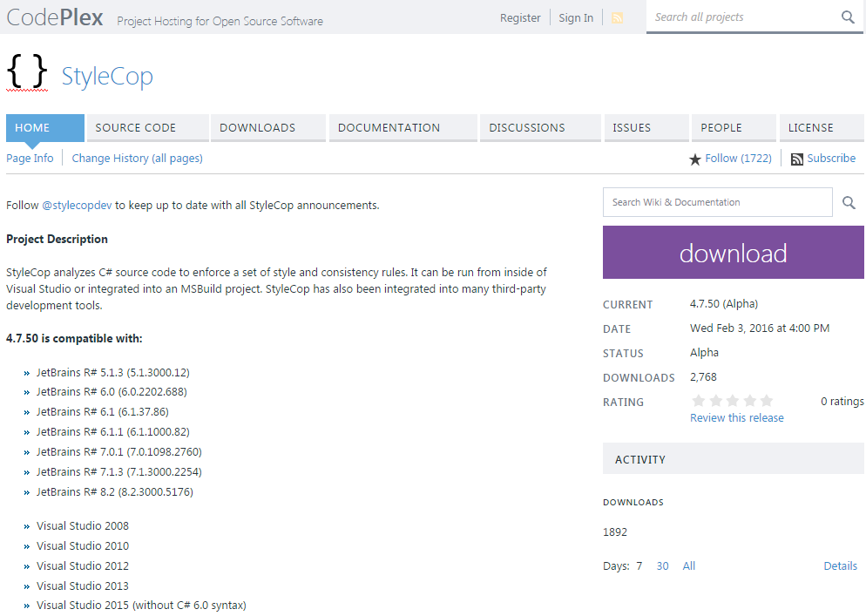Click Review this release link
The height and width of the screenshot is (616, 866).
pyautogui.click(x=737, y=417)
